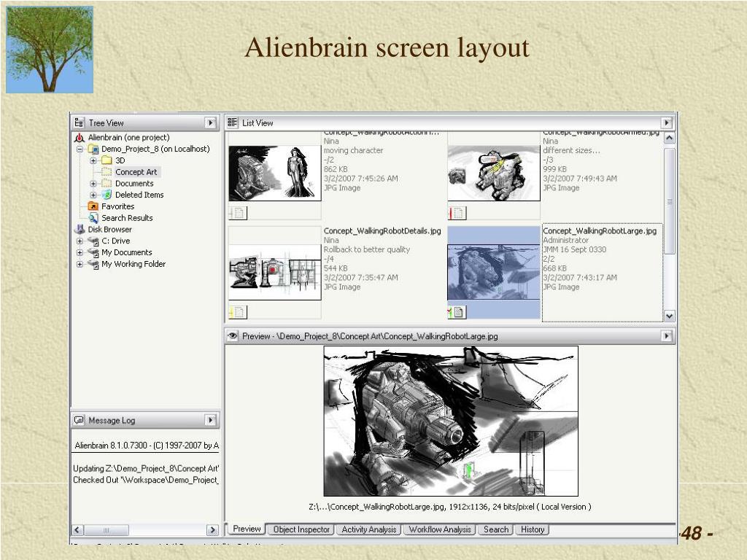Collapse the Demo_Project_8 tree node
The image size is (747, 560).
point(80,149)
